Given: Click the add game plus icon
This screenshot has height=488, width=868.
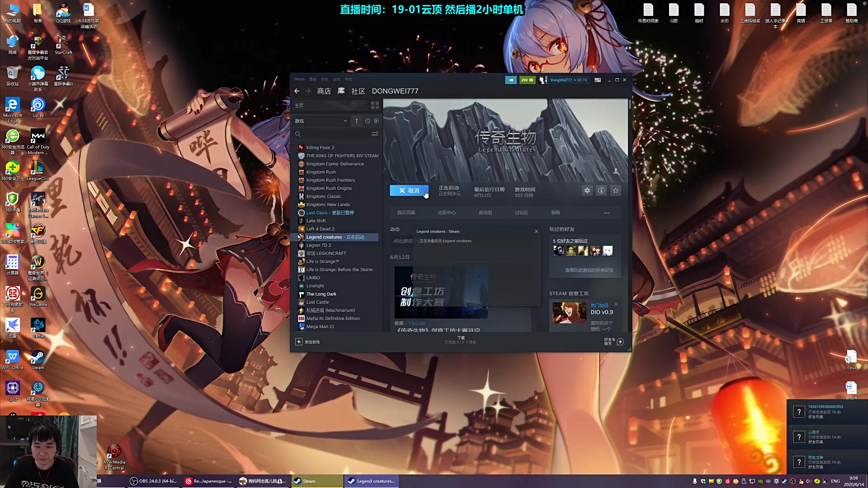Looking at the screenshot, I should tap(299, 342).
